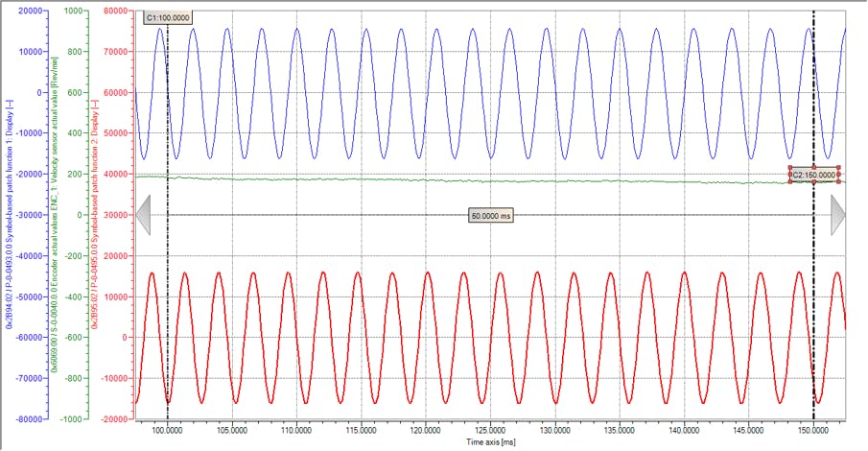Select the C2:150.0000 cursor label
The width and height of the screenshot is (868, 451).
click(814, 175)
